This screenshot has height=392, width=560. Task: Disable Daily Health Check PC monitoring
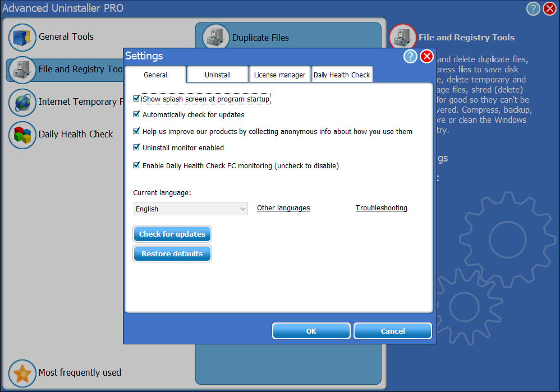[136, 165]
